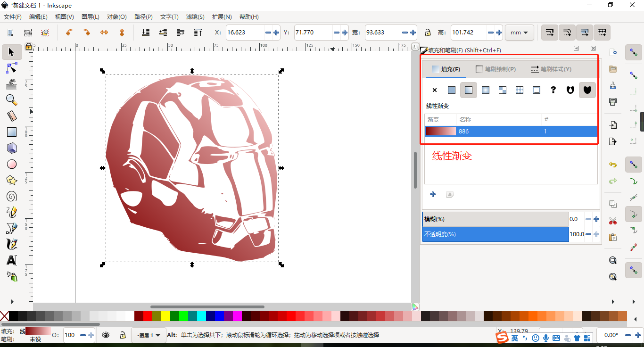Image resolution: width=644 pixels, height=347 pixels.
Task: Select the Spiral tool
Action: (x=12, y=196)
